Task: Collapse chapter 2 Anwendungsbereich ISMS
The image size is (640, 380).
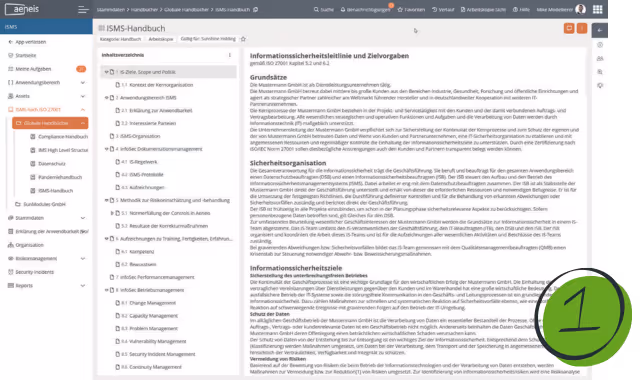Action: (107, 98)
